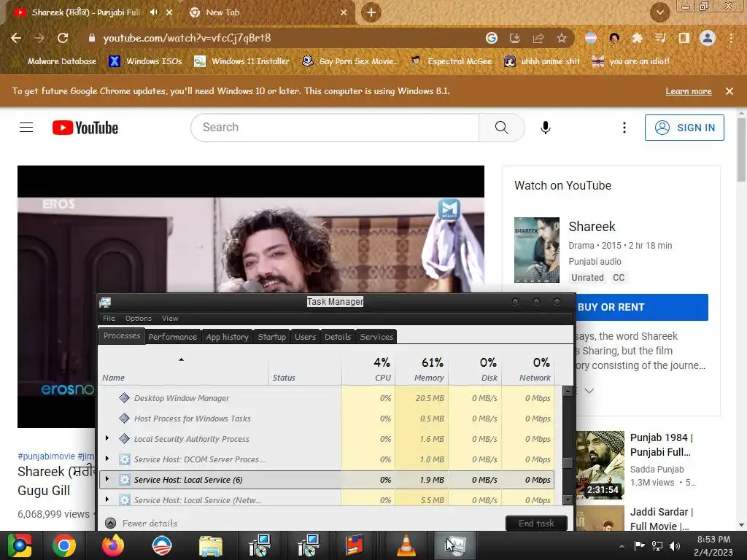747x560 pixels.
Task: Click the #punjabimovie hashtag link
Action: pyautogui.click(x=46, y=456)
